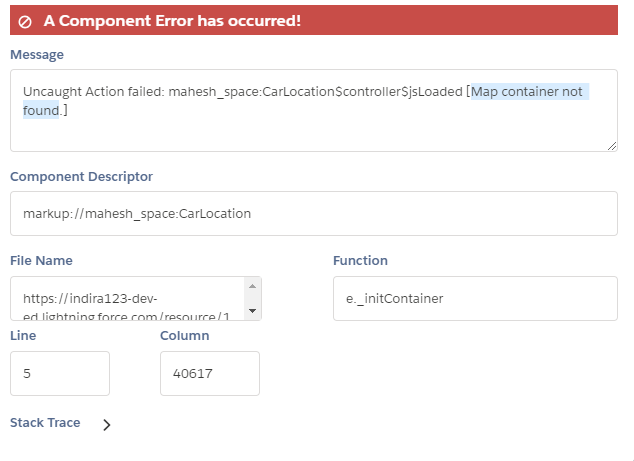Click the File Name scroll up arrow
This screenshot has height=461, width=634.
252,287
